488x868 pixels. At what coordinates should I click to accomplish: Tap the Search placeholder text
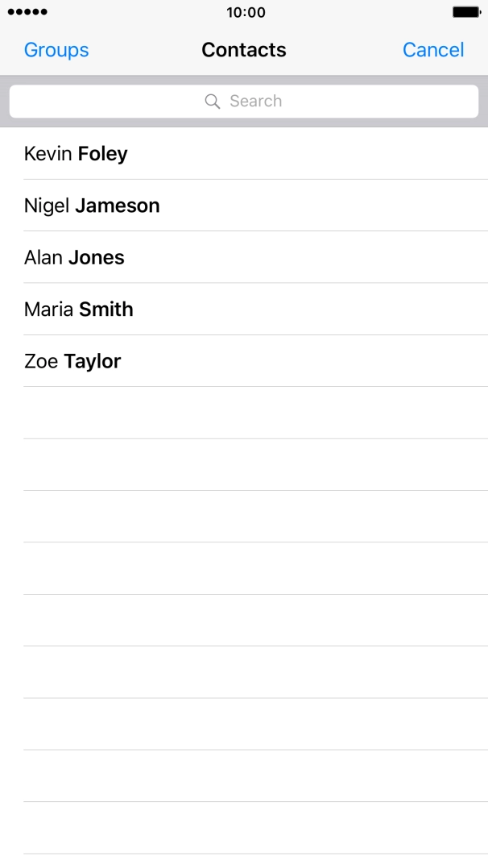(255, 102)
